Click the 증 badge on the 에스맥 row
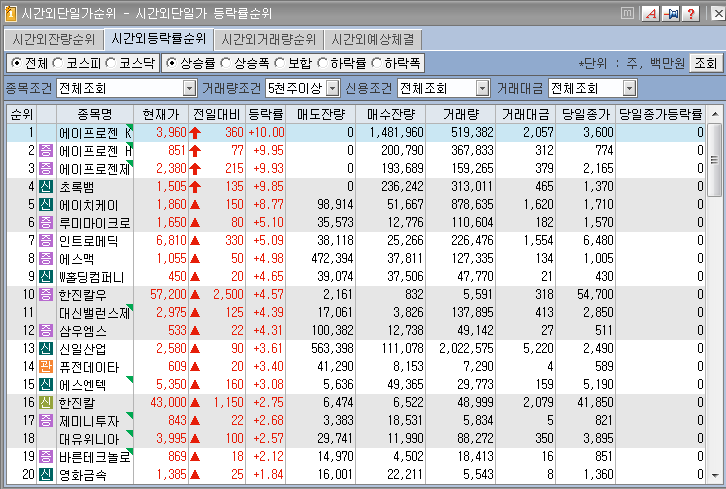This screenshot has height=489, width=726. pos(45,258)
